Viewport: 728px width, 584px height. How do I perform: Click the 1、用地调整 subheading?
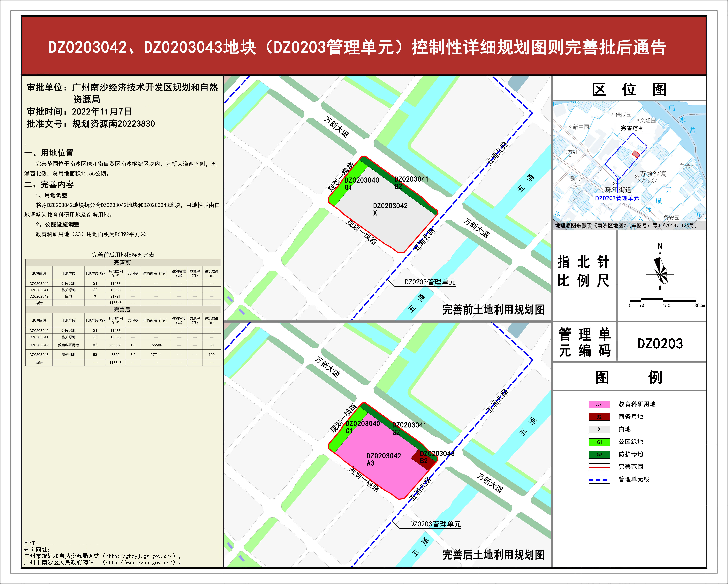coord(51,195)
